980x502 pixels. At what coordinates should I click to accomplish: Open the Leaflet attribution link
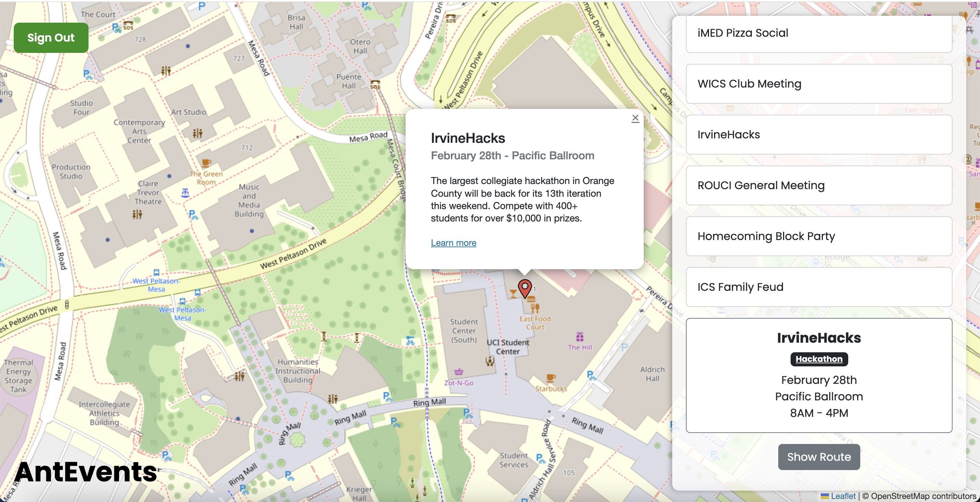click(x=843, y=496)
